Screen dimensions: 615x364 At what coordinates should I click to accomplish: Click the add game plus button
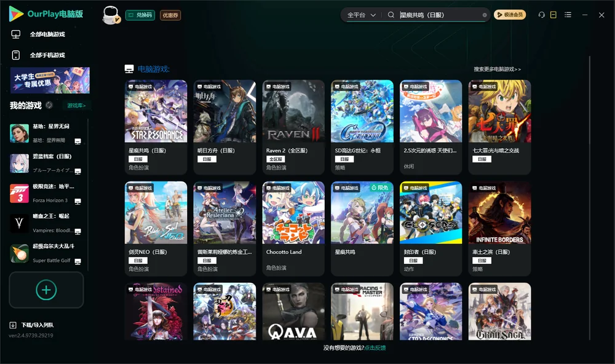[x=46, y=290]
